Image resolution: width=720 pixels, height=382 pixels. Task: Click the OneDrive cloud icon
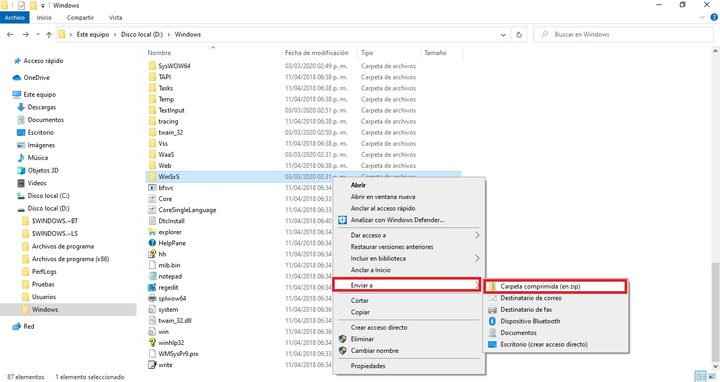(17, 78)
